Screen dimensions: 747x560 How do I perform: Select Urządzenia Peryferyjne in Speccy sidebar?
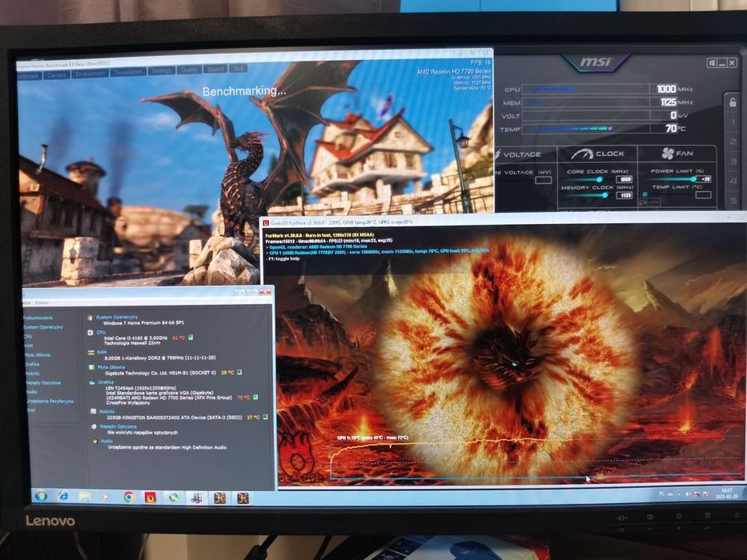pyautogui.click(x=50, y=401)
